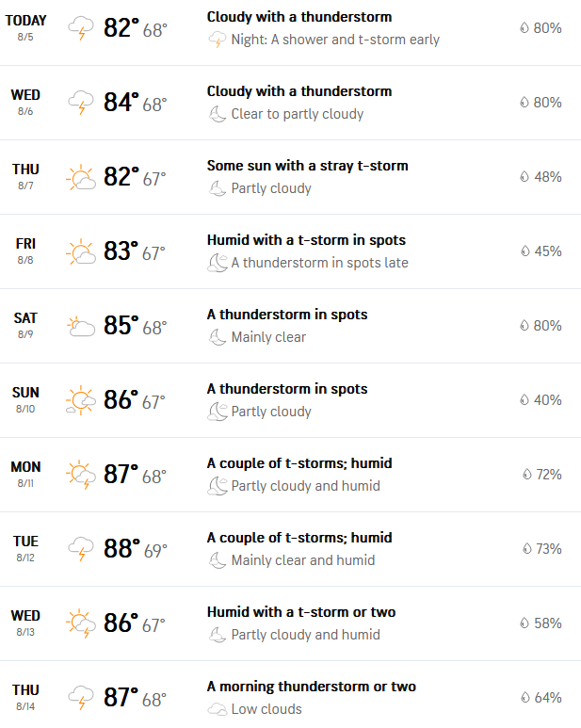This screenshot has height=728, width=581.
Task: Click the thunderstorm cloud icon for WED 8/6
Action: (81, 102)
